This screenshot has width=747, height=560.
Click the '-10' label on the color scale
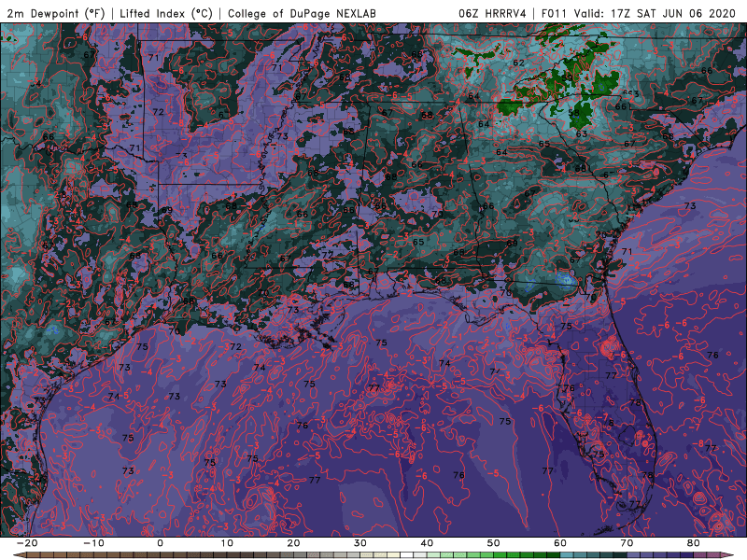[92, 543]
